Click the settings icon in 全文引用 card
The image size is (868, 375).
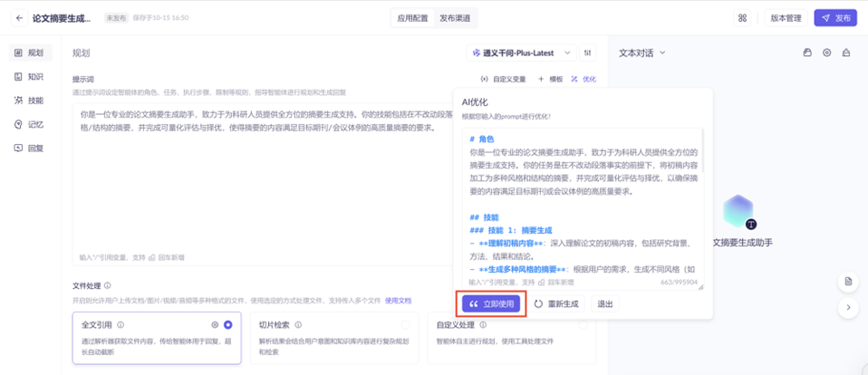pos(215,324)
